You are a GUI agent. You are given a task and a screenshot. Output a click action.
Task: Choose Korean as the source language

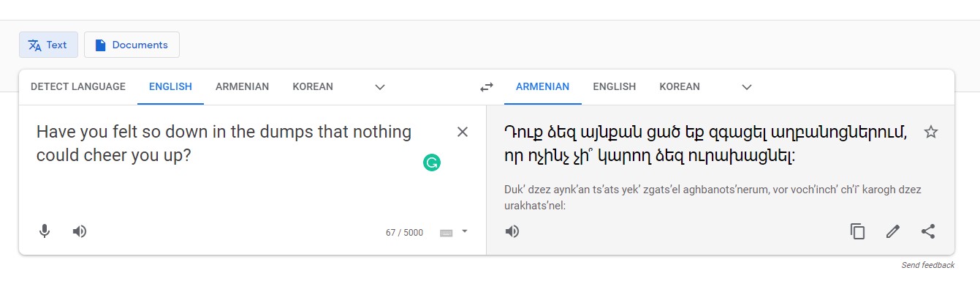313,86
